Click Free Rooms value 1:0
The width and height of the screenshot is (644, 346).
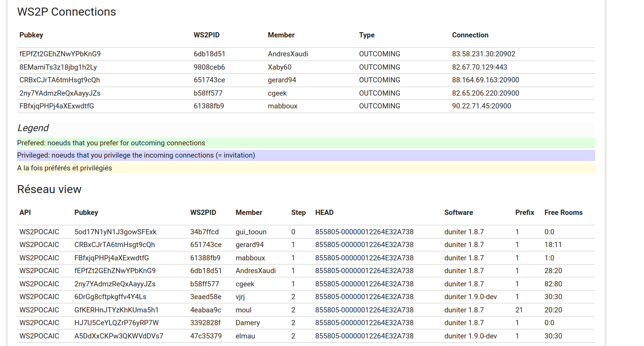[x=549, y=258]
